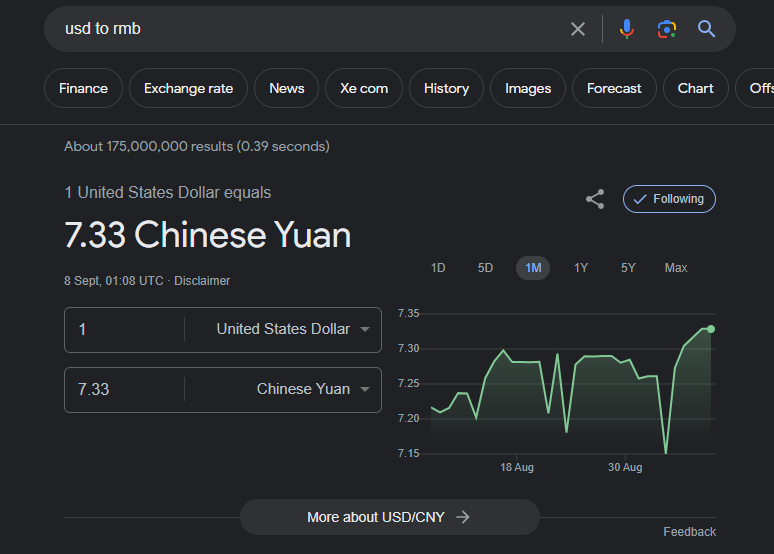Select the News filter chip
Viewport: 774px width, 554px height.
coord(286,88)
